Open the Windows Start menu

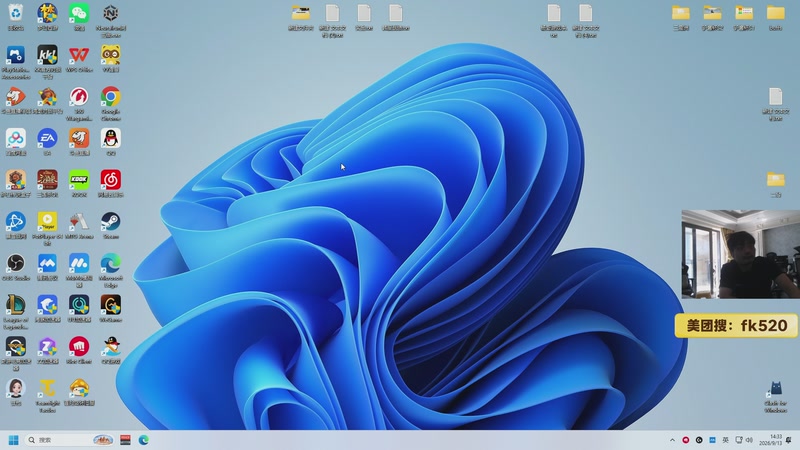click(13, 440)
